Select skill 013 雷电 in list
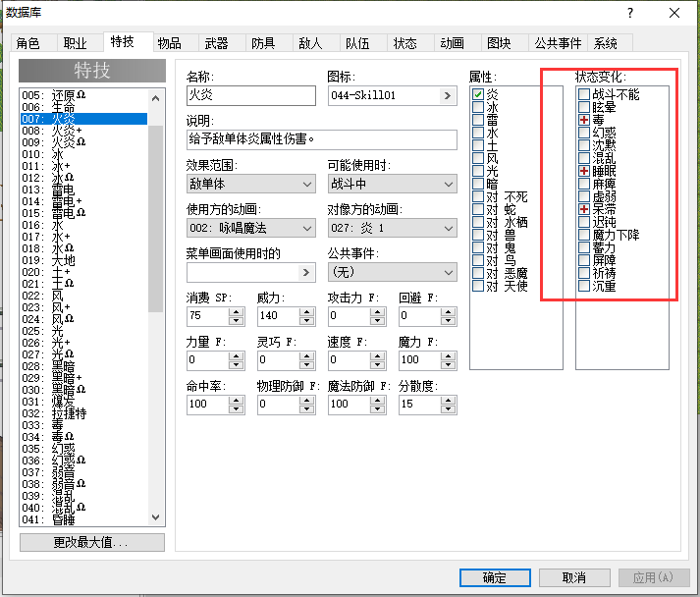700x597 pixels. pyautogui.click(x=83, y=190)
